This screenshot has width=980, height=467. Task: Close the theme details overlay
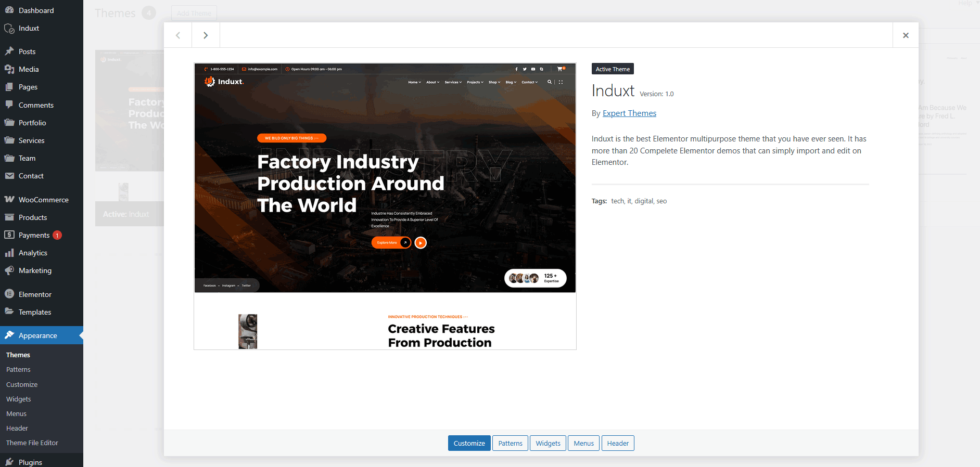[x=906, y=35]
